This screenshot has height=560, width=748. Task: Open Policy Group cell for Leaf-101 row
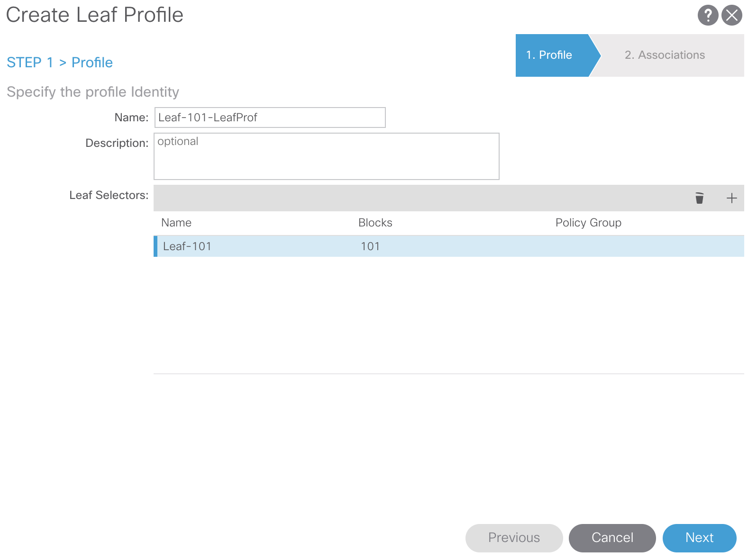(616, 246)
